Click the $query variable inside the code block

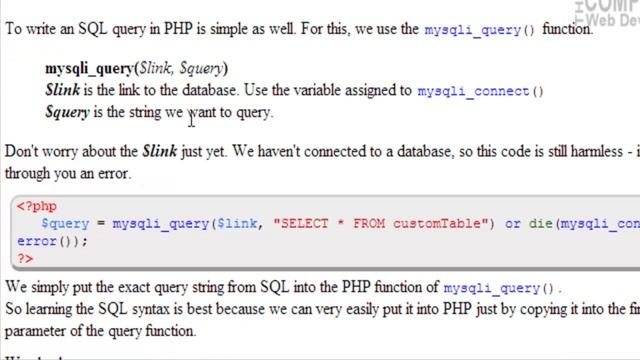[65, 224]
